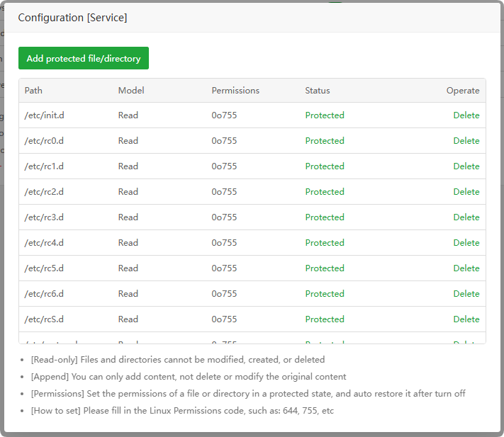Screen dimensions: 504x437
Task: Remove /etc/rc5.d via Delete link
Action: point(466,268)
